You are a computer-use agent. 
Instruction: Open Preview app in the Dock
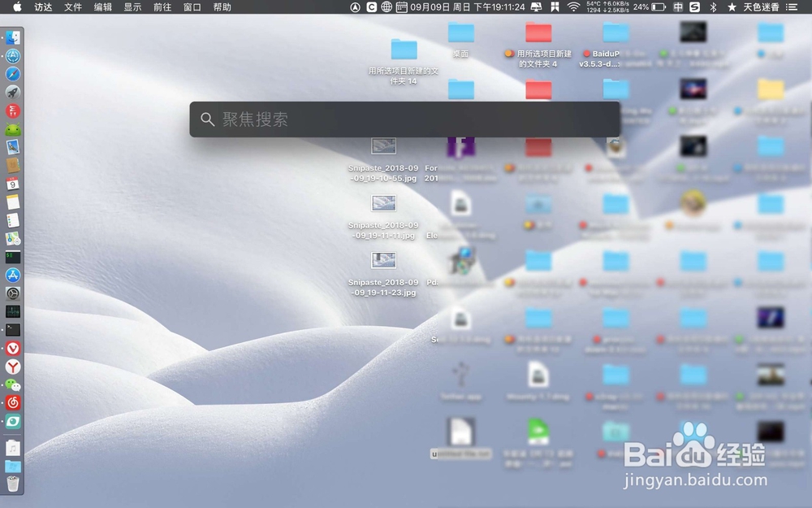[x=13, y=147]
